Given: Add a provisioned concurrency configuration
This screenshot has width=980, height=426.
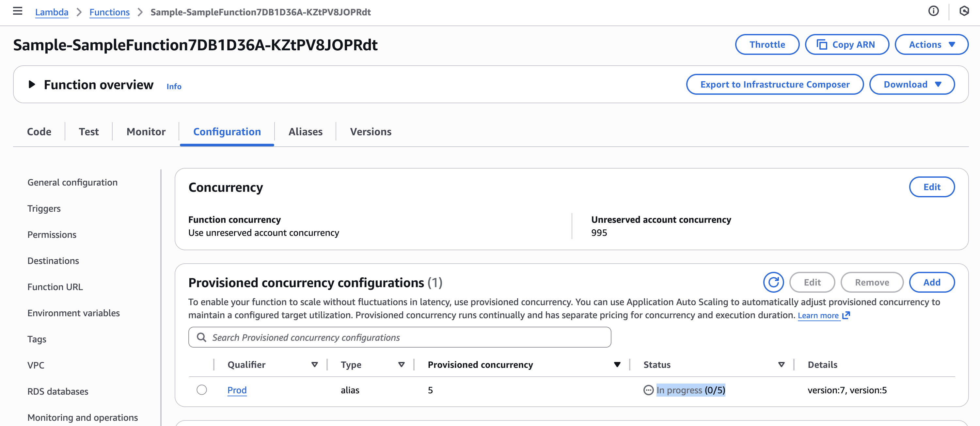Looking at the screenshot, I should click(931, 282).
